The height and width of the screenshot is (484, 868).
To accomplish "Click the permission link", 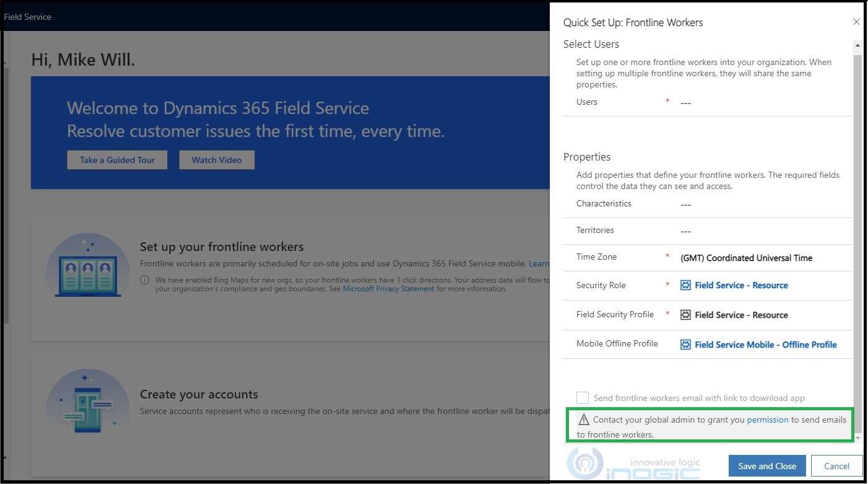I will pos(768,420).
